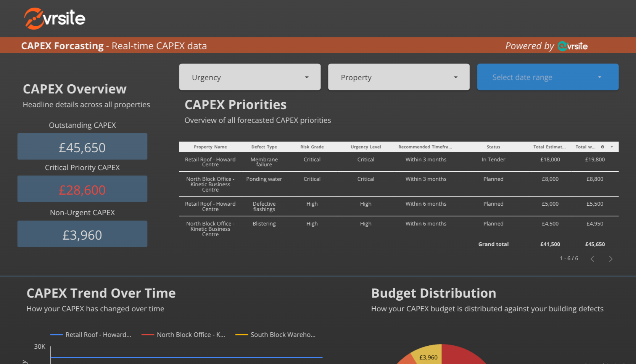Click the 'Ponding water' defect cell
The height and width of the screenshot is (364, 636).
[x=264, y=179]
